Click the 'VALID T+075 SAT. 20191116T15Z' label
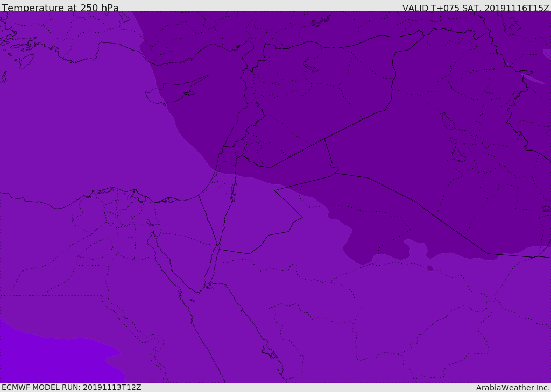Image resolution: width=551 pixels, height=392 pixels. click(476, 8)
